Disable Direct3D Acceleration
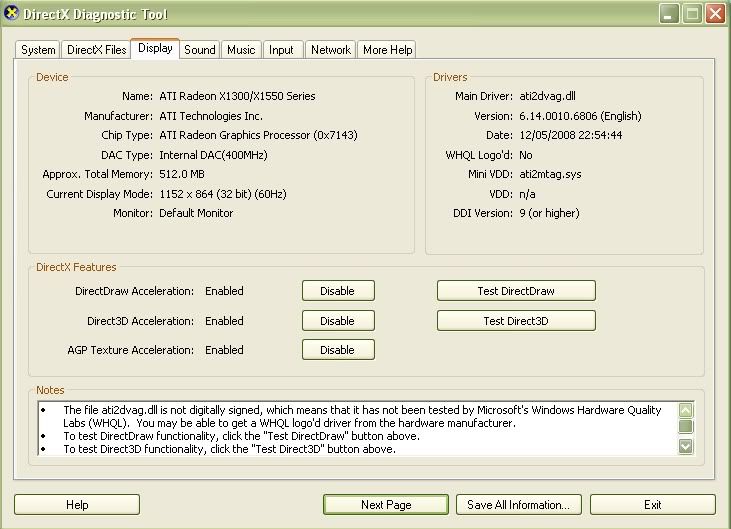Screen dimensions: 731x529 [x=338, y=321]
